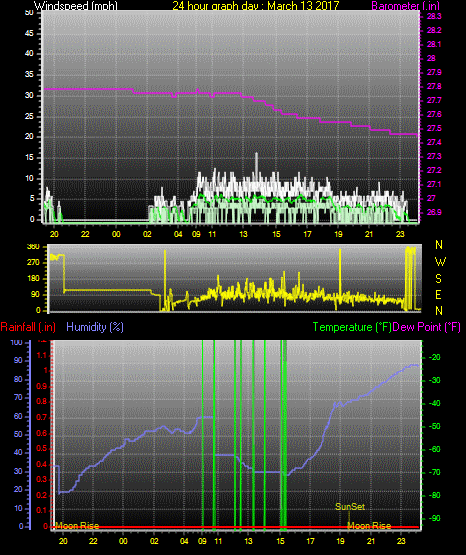Click the red rainfall line along chart bottom
This screenshot has width=466, height=555.
point(235,527)
